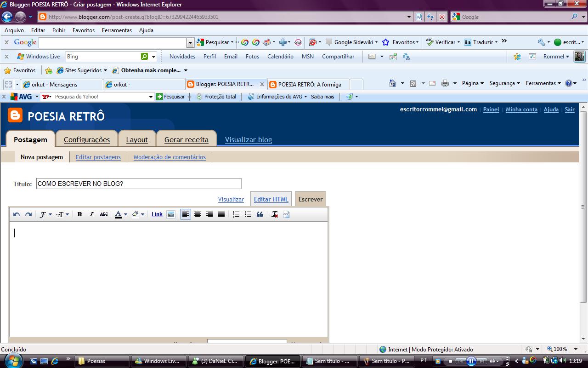Open Painel link in header
This screenshot has width=588, height=368.
click(x=491, y=109)
